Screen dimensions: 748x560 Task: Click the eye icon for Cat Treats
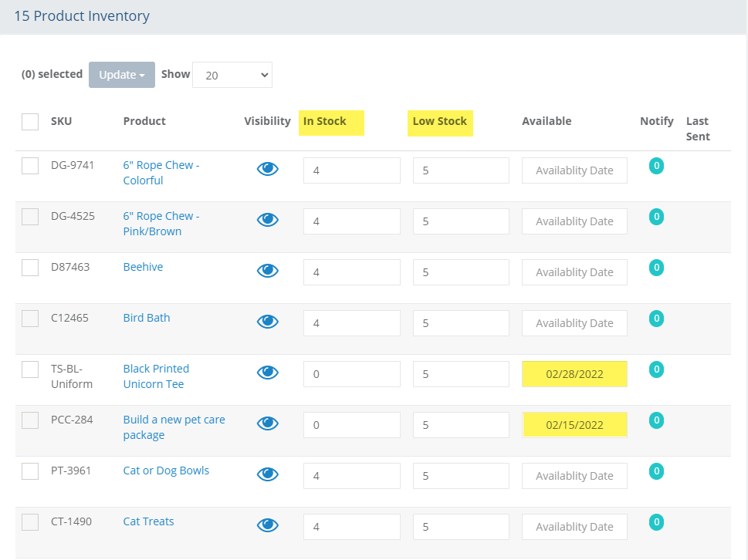point(267,525)
